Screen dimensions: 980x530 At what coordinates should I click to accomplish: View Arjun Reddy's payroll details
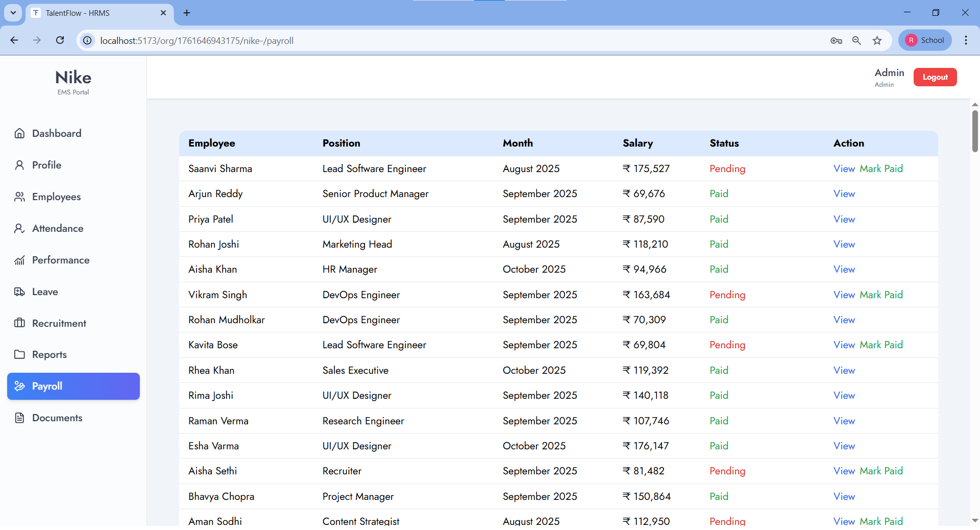click(x=844, y=194)
